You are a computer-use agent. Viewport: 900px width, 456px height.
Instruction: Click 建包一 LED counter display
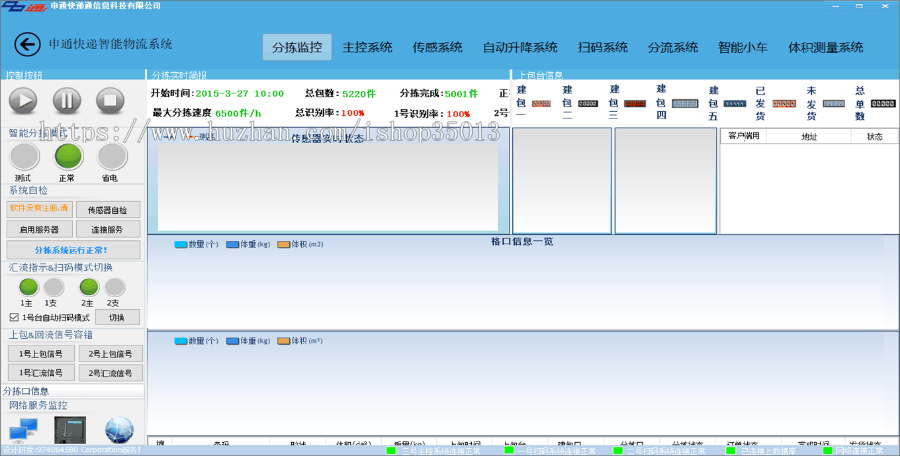pos(541,103)
